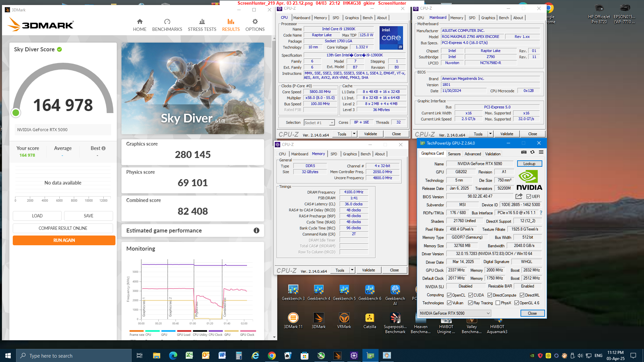
Task: Toggle the OpenGL 4.6 checkbox
Action: tap(516, 303)
